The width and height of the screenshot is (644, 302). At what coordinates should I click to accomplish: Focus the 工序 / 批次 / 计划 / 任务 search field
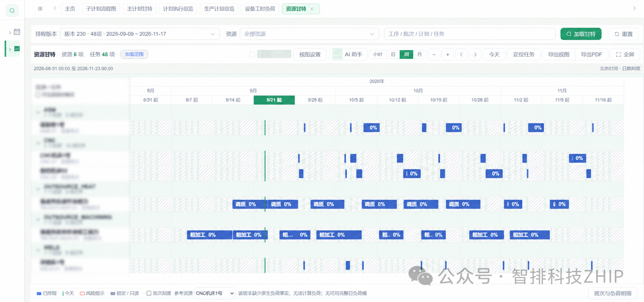470,34
